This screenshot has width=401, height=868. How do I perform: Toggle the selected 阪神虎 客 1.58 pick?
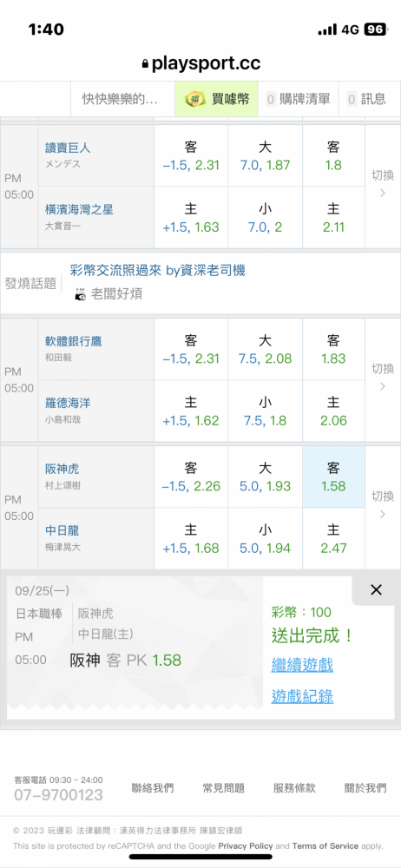pyautogui.click(x=333, y=477)
